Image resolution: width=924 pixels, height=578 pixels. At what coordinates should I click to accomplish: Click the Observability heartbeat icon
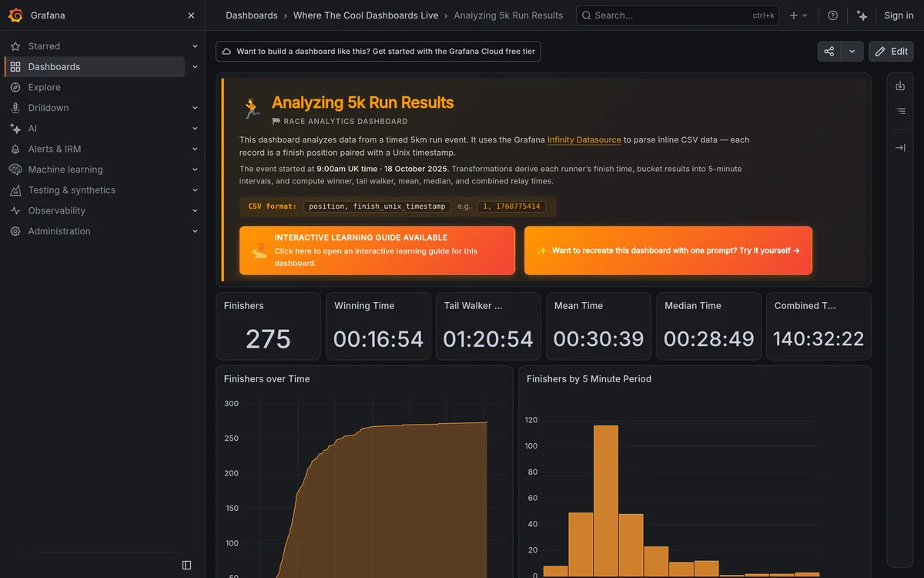point(15,210)
